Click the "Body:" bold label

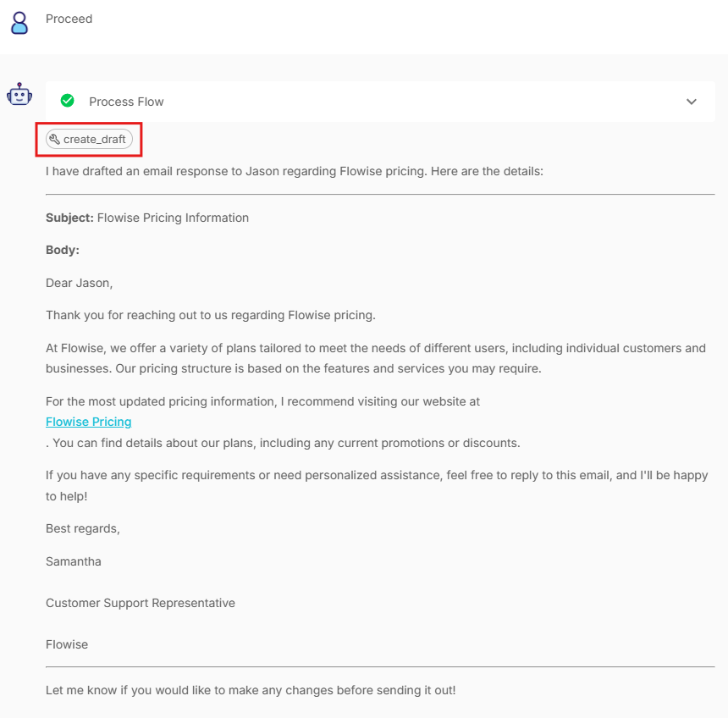pos(62,251)
